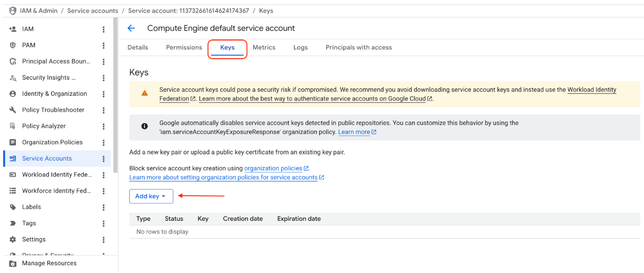644x273 pixels.
Task: Click the sidebar vertical scrollbar
Action: tap(115, 95)
